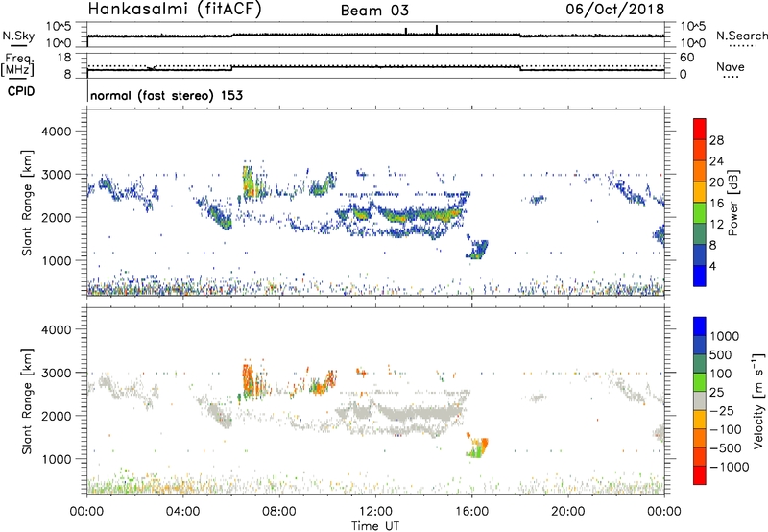Click the 18 MHz frequency axis tick
Image resolution: width=768 pixels, height=532 pixels.
coord(64,58)
